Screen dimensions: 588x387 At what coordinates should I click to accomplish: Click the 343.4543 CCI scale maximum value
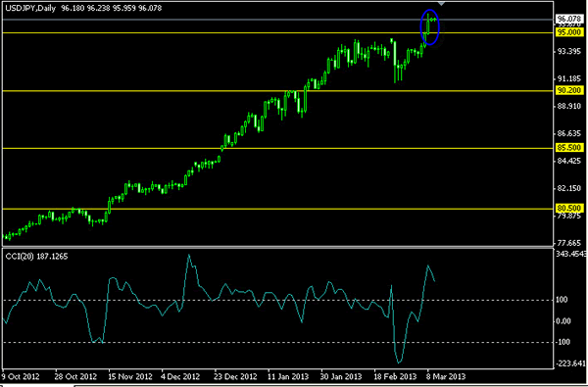pos(572,255)
